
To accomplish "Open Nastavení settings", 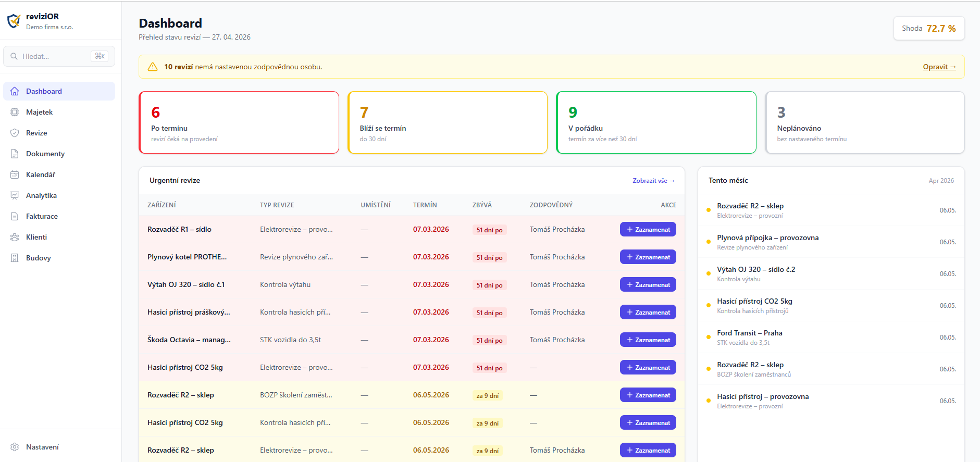I will coord(59,447).
